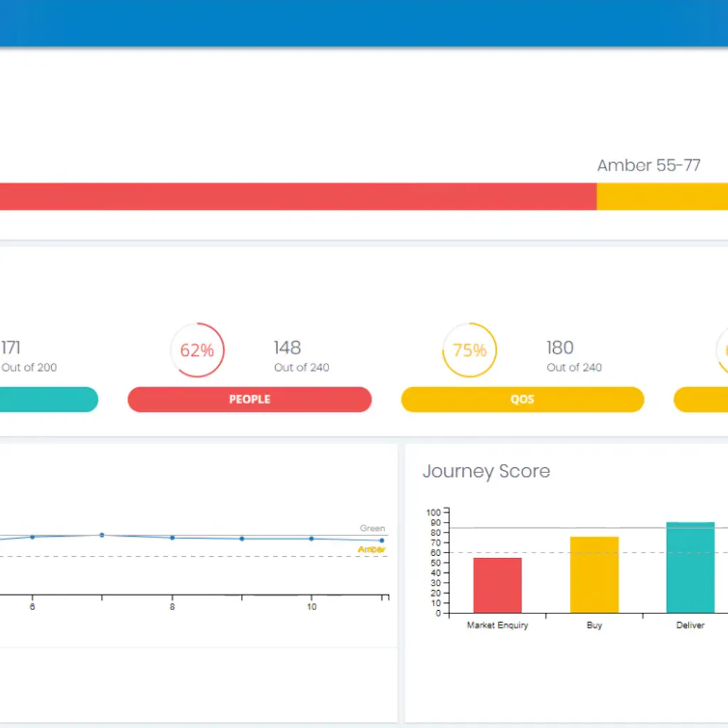Image resolution: width=728 pixels, height=728 pixels.
Task: Select the line chart point above 6
Action: 32,537
